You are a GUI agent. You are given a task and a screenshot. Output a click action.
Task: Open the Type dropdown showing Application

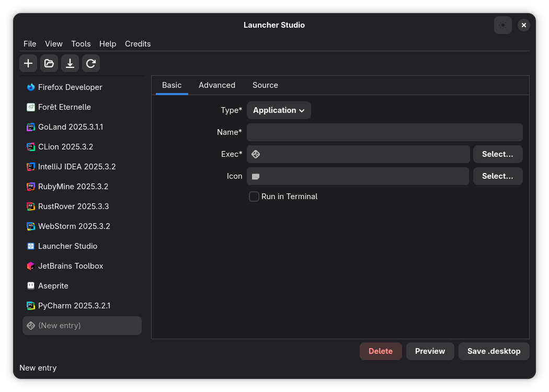[279, 110]
